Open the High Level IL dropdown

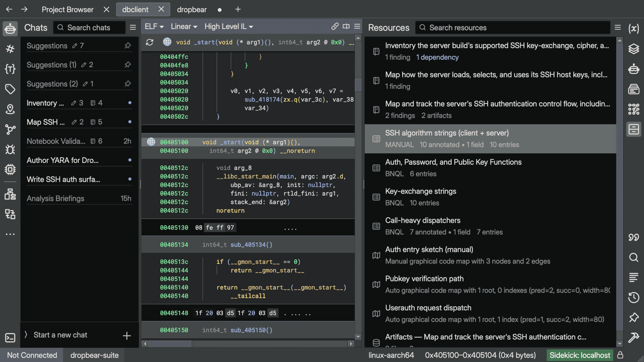[x=229, y=27]
